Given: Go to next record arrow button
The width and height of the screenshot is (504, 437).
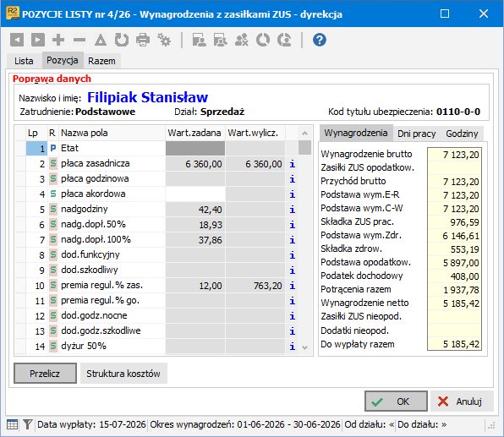Looking at the screenshot, I should (x=37, y=41).
